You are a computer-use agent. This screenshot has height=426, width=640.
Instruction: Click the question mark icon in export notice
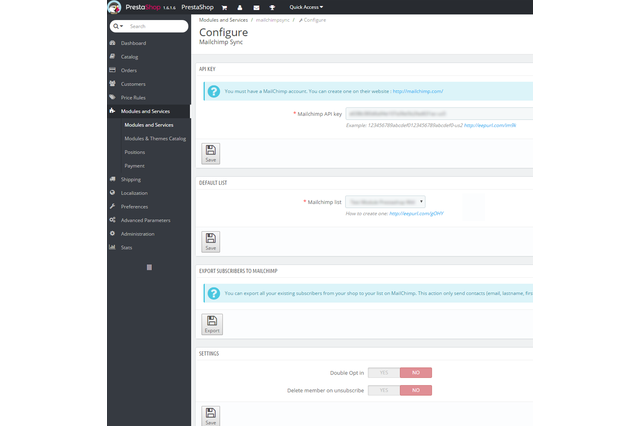(x=213, y=293)
